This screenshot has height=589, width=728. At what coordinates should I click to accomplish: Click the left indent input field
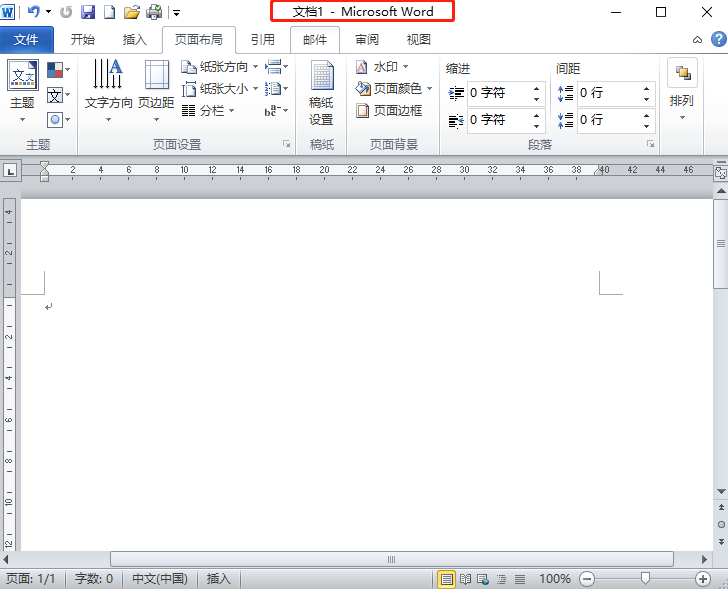tap(498, 93)
